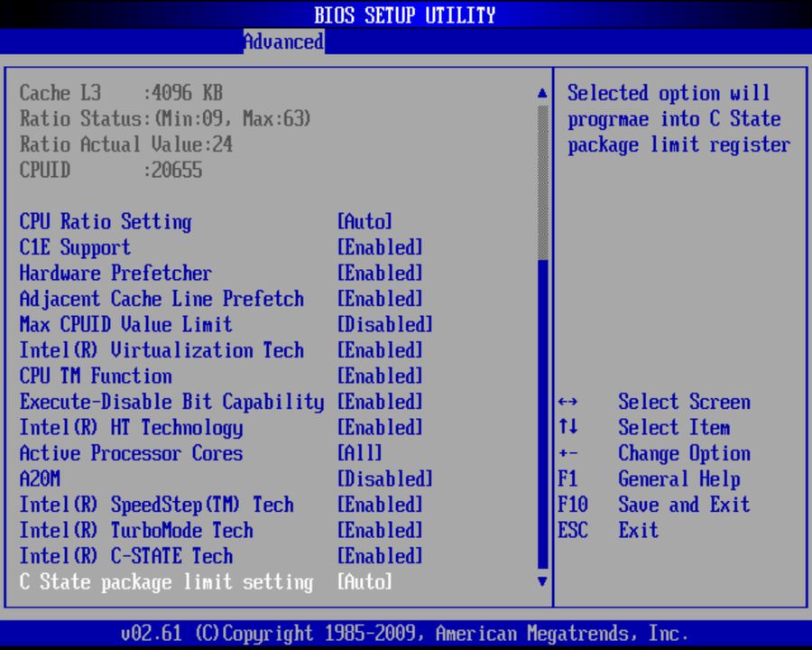Click the left-right arrows Select Screen icon
This screenshot has width=812, height=650.
[568, 402]
